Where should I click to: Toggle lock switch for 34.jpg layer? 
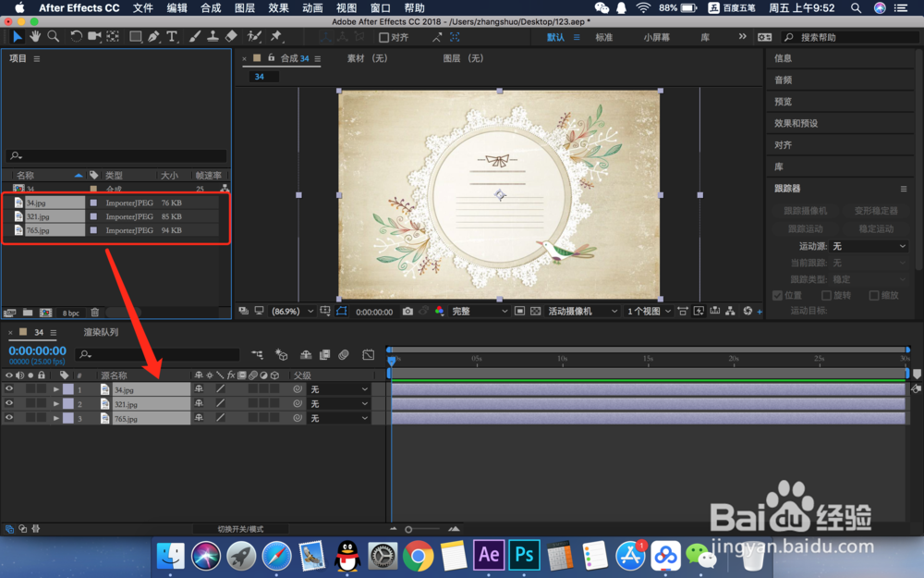(x=42, y=388)
